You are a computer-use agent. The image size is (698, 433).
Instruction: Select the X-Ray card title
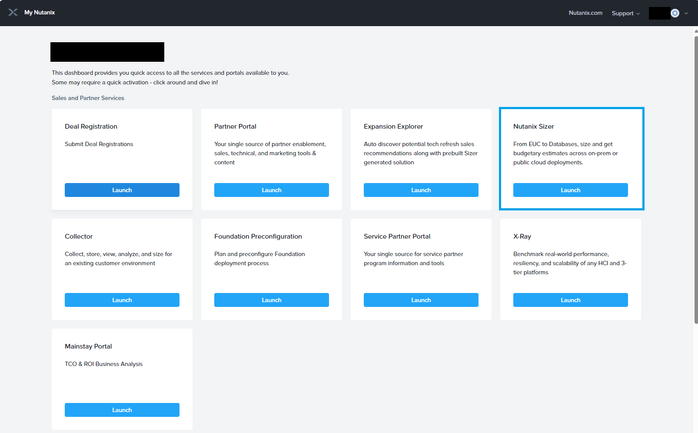coord(522,236)
